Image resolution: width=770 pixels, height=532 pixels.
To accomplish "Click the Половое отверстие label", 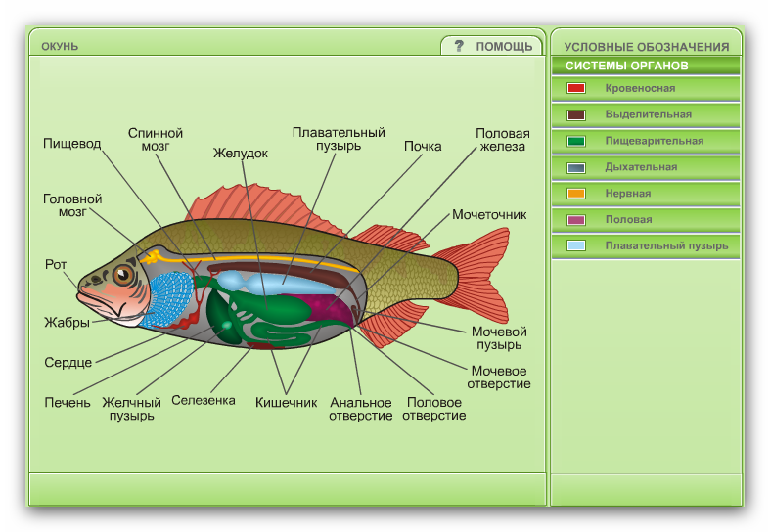I will click(x=434, y=409).
